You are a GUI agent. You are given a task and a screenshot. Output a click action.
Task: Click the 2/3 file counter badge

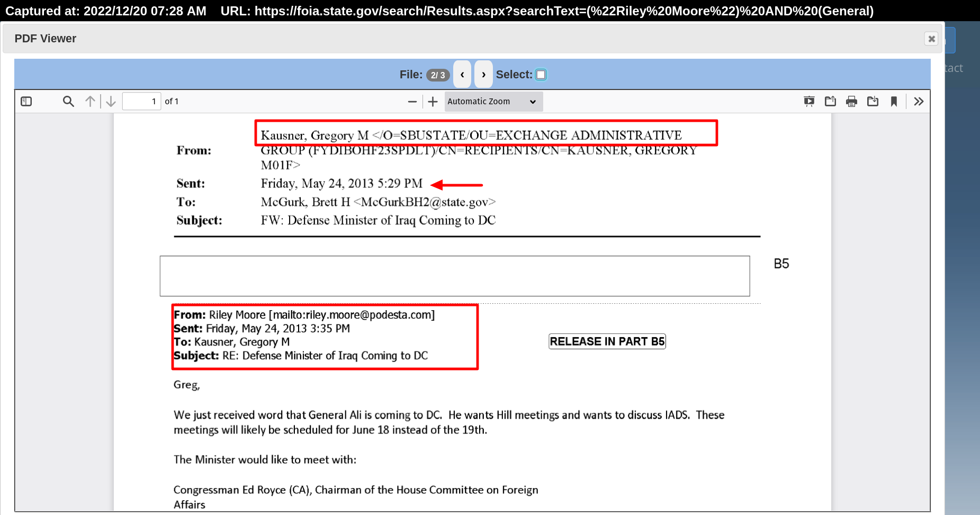click(x=438, y=75)
